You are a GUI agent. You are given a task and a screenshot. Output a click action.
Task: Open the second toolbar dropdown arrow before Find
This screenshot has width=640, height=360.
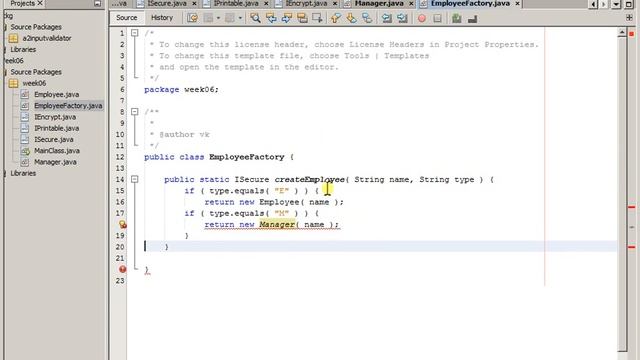click(x=240, y=18)
